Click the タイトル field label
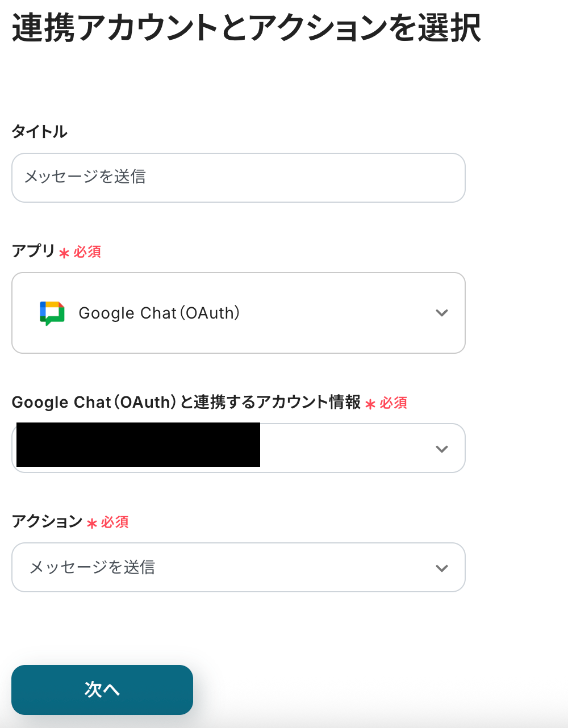Screen dimensions: 568x728 point(39,132)
